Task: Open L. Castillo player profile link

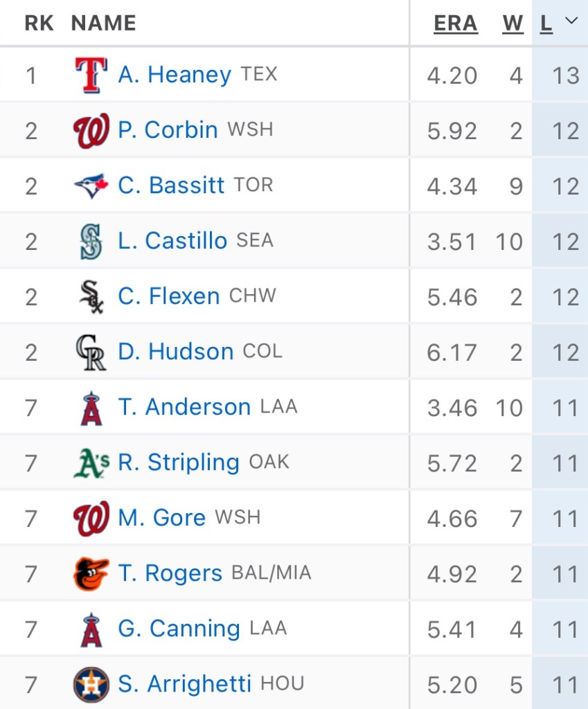Action: coord(172,241)
